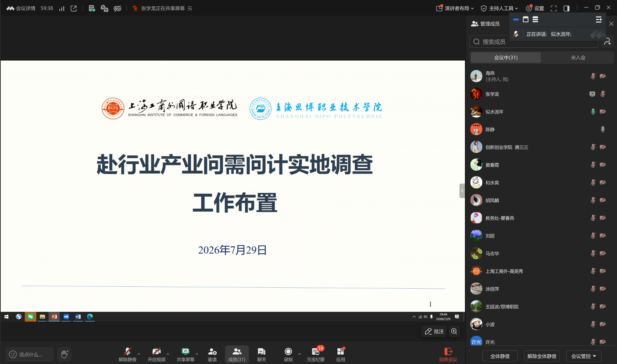The image size is (617, 364).
Task: Collapse the member panel using the side handle
Action: [x=462, y=191]
